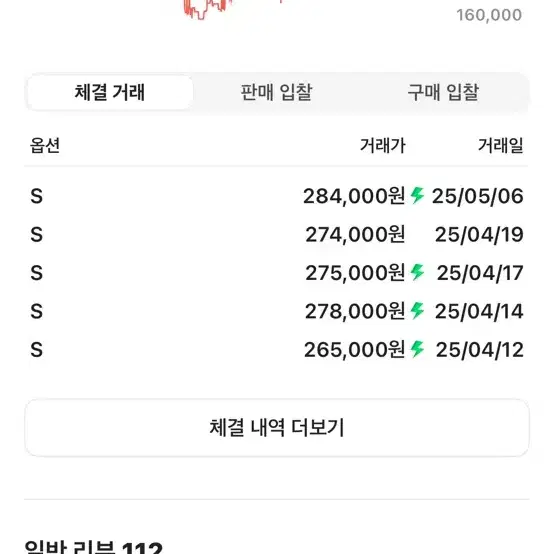
Task: Select the 160,000 chart axis label
Action: click(489, 15)
